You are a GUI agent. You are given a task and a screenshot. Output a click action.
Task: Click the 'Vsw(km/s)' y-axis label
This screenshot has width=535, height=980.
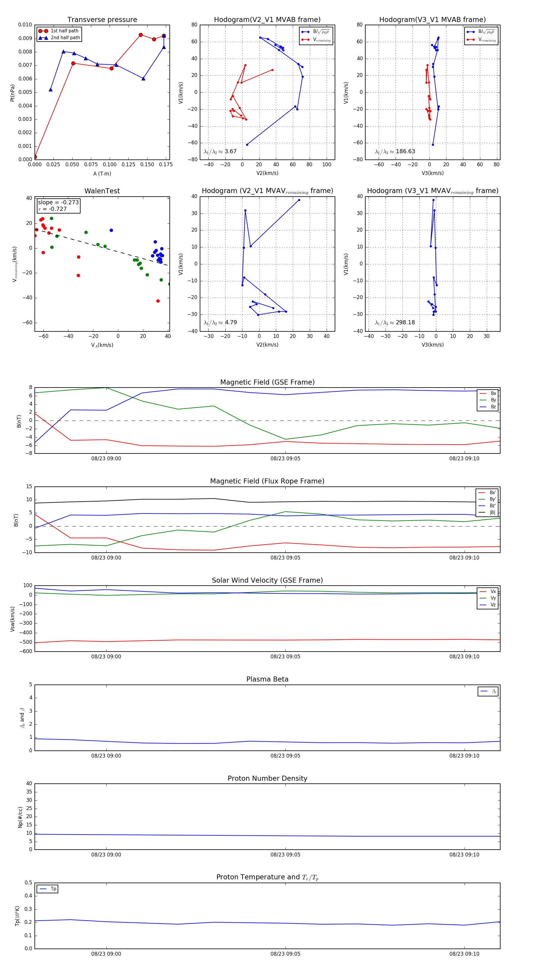click(12, 619)
